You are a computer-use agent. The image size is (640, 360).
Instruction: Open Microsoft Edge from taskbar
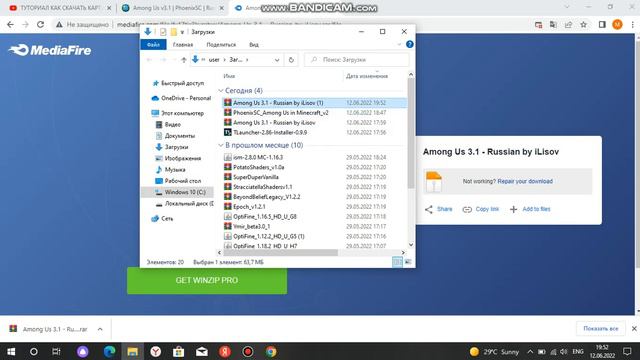pos(109,351)
